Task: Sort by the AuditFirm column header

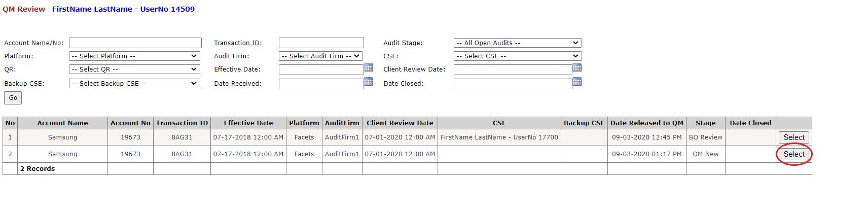Action: coord(342,123)
